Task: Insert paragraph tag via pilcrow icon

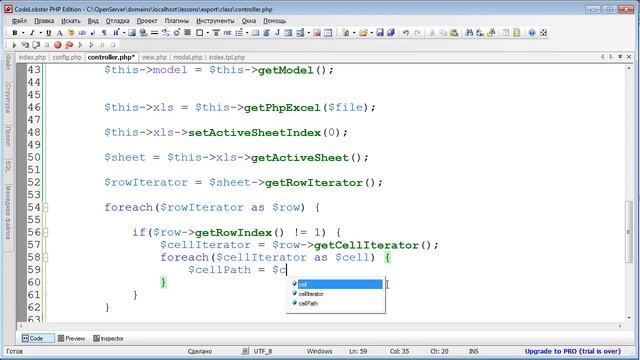Action: [x=104, y=33]
